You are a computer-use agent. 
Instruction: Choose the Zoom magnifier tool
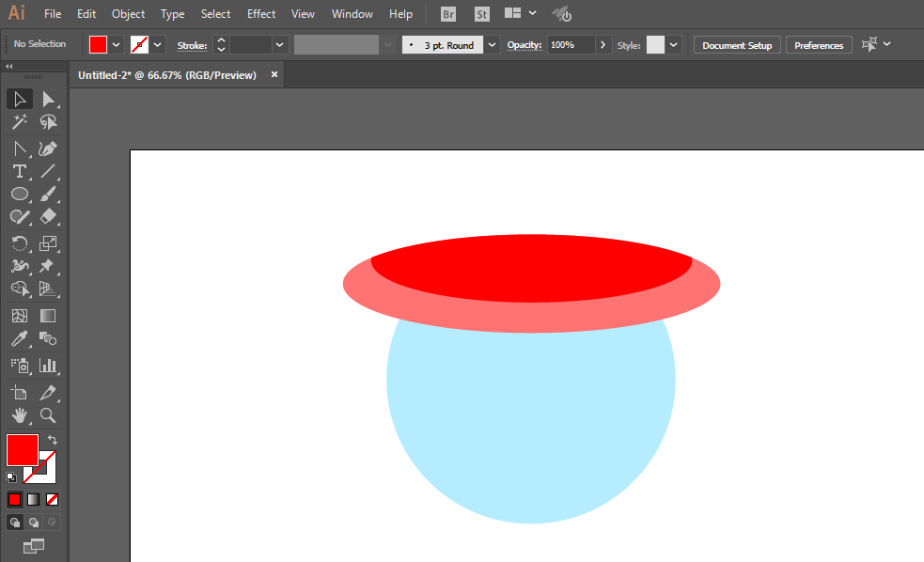click(48, 415)
